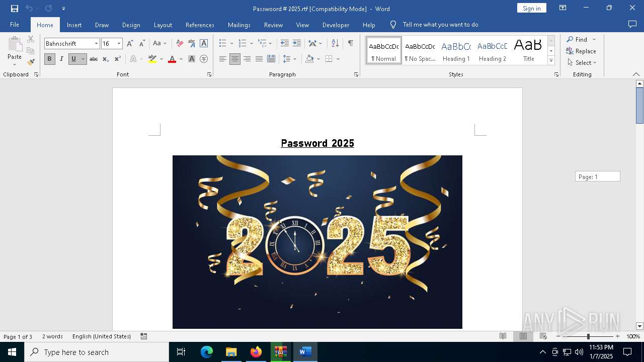Open the Select dropdown in Editing group
Viewport: 644px width, 362px height.
582,62
